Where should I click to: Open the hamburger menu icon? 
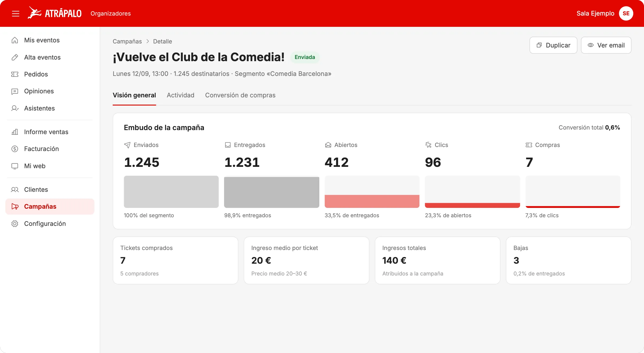16,13
